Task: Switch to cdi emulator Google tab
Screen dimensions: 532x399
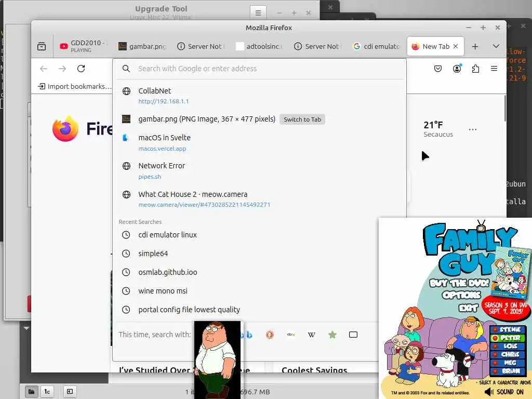Action: [x=377, y=46]
